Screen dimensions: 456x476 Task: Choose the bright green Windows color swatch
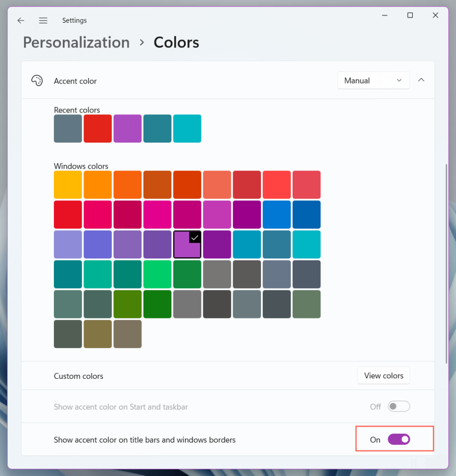157,274
